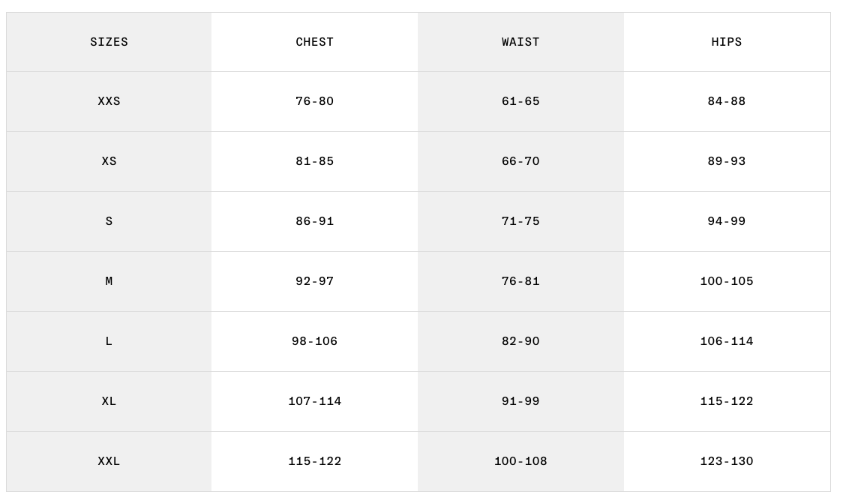Select the XXS size row label
Viewport: 843px width, 504px height.
click(x=109, y=101)
